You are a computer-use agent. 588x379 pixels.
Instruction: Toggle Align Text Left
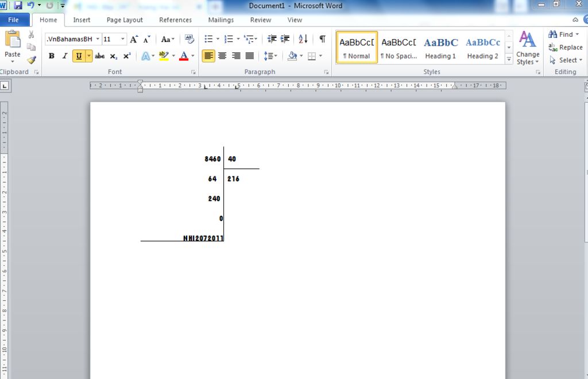pyautogui.click(x=208, y=56)
